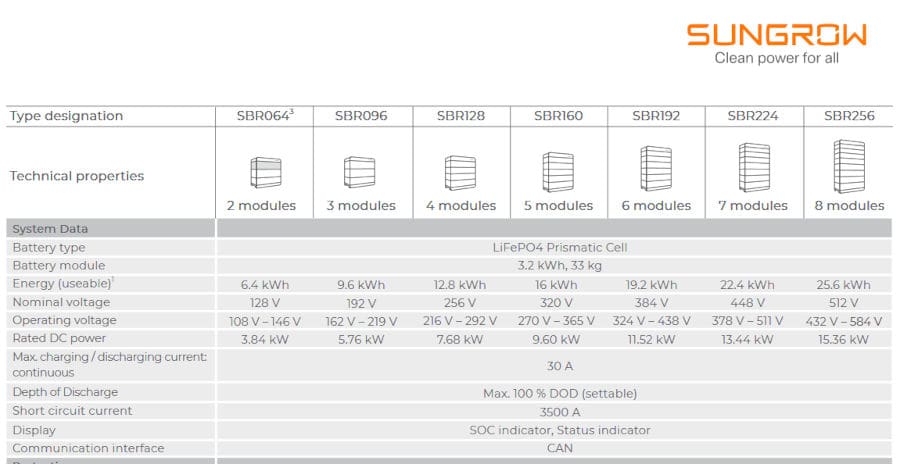The width and height of the screenshot is (900, 464).
Task: Click the Clean power for all tagline
Action: [777, 58]
